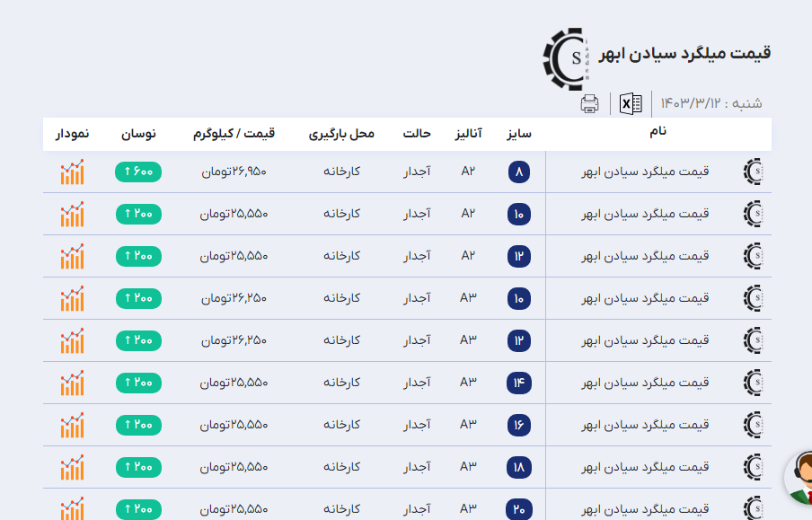This screenshot has height=520, width=812.
Task: Click the نام column header
Action: (x=658, y=132)
